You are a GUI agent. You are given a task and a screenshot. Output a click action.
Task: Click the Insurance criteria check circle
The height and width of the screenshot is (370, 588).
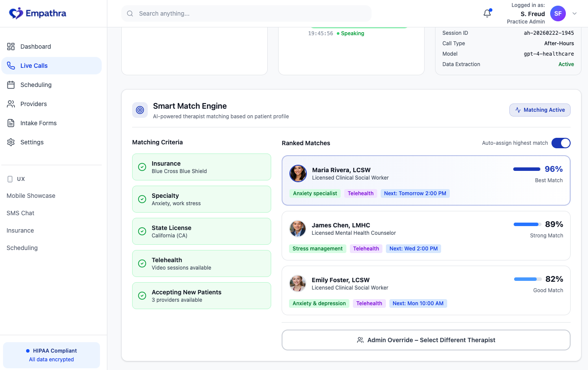pos(142,167)
